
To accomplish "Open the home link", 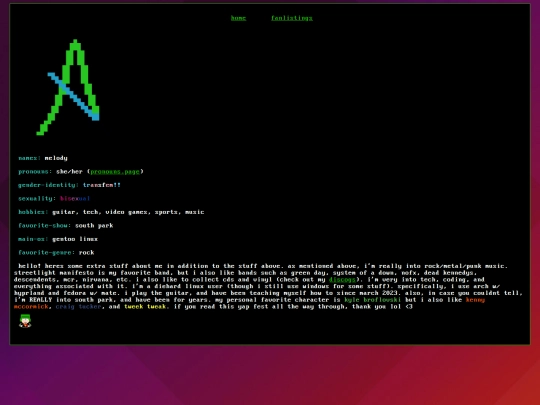I will 238,18.
